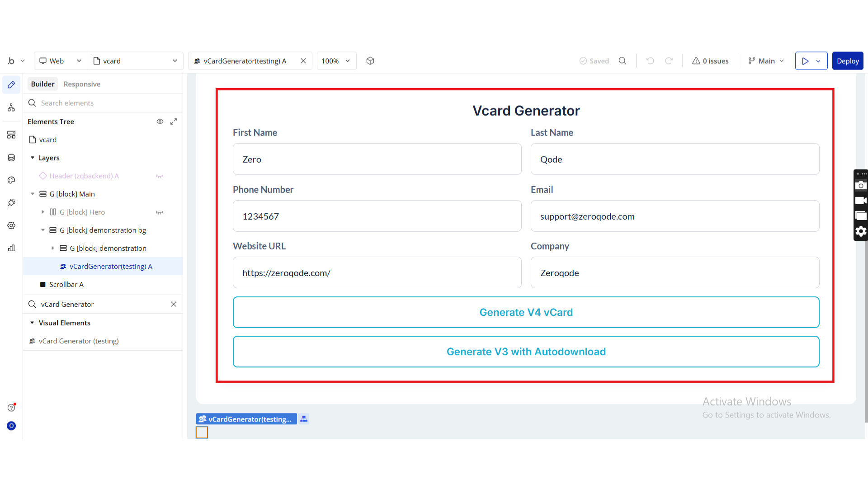Click the search magnifier next to Saved

coord(623,61)
